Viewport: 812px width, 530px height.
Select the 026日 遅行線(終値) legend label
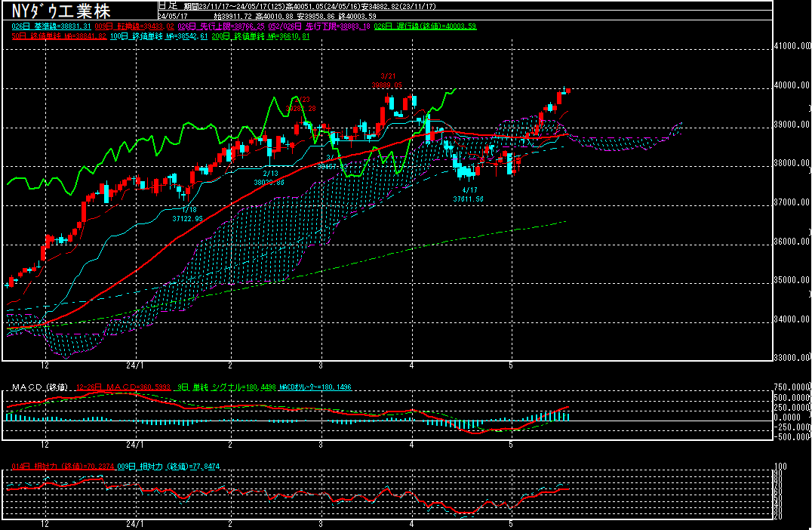425,26
